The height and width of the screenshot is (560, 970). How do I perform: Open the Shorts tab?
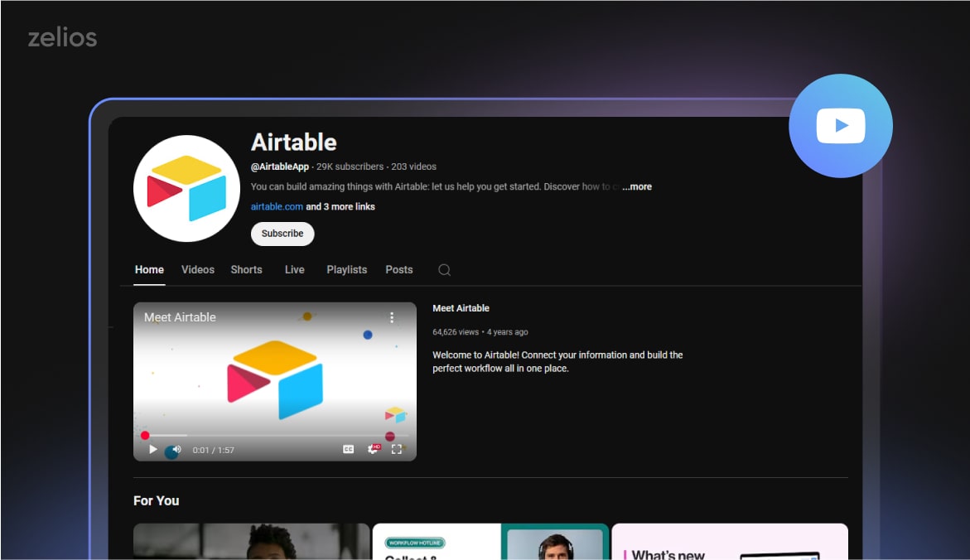[246, 269]
